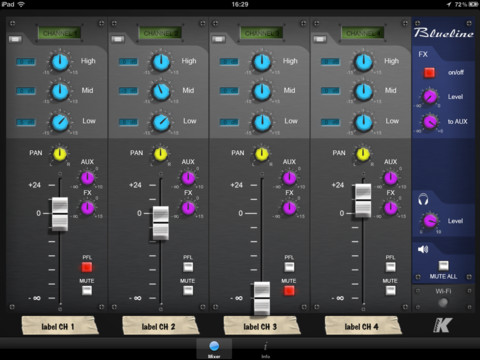The image size is (480, 360).
Task: Toggle the FX on/off red button
Action: tap(429, 73)
